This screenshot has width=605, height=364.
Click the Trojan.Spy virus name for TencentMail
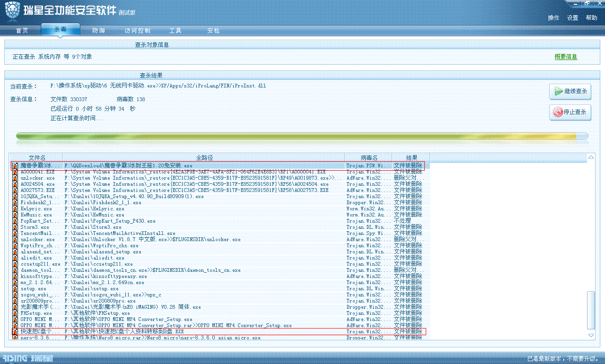tap(368, 234)
